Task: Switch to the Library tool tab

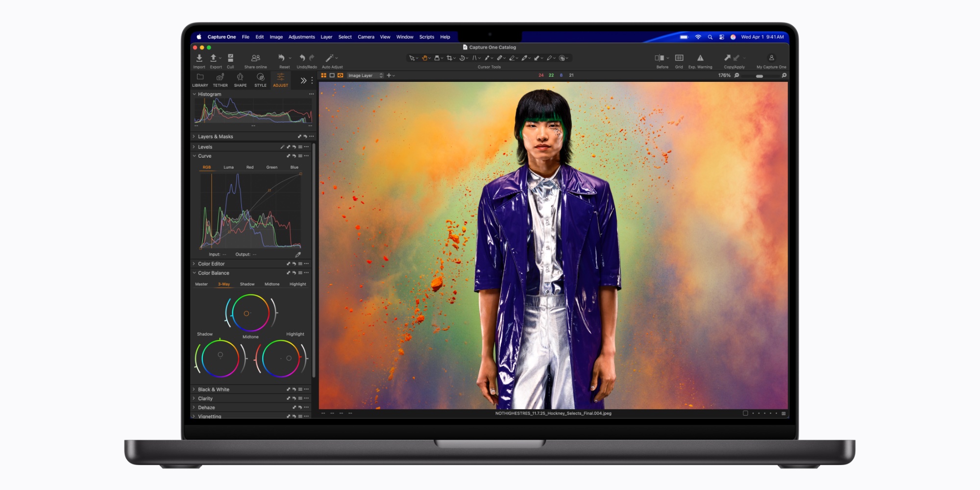Action: click(x=200, y=78)
